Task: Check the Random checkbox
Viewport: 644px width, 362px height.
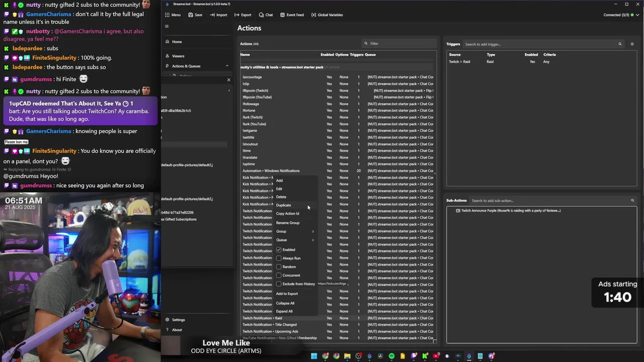Action: [279, 267]
